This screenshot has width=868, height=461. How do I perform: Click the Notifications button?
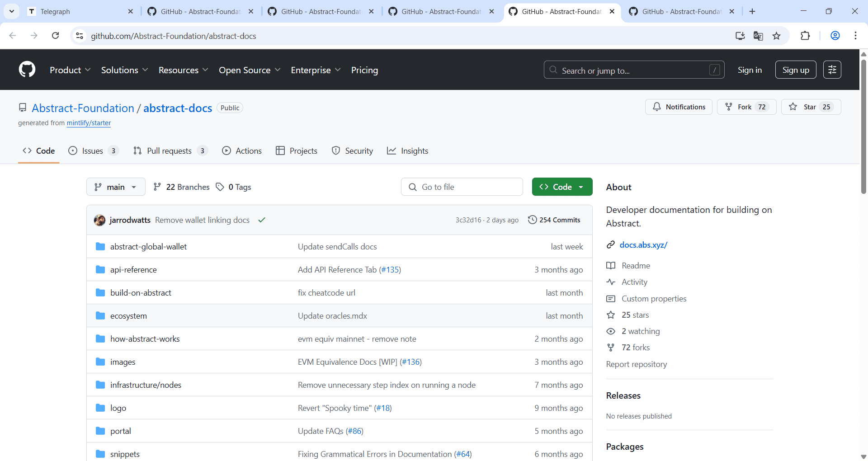(x=679, y=107)
